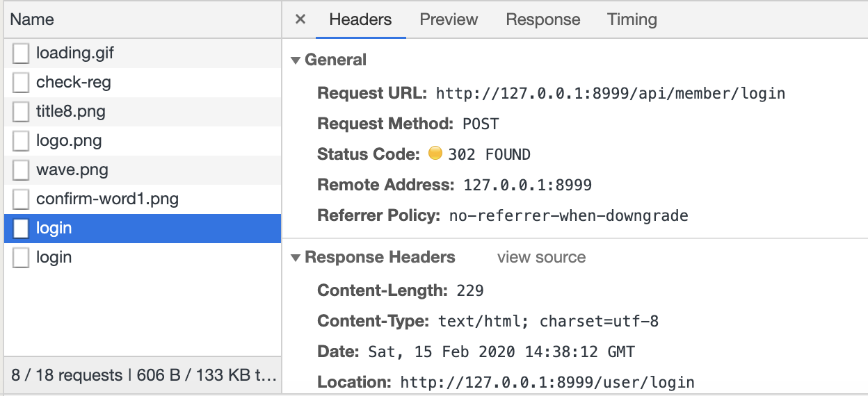The image size is (868, 396).
Task: Open the Response tab
Action: point(542,19)
